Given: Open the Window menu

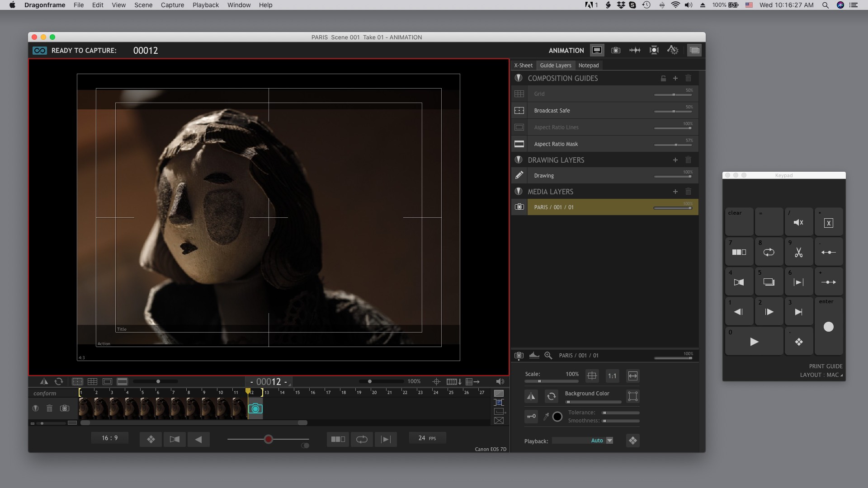Looking at the screenshot, I should click(x=239, y=5).
